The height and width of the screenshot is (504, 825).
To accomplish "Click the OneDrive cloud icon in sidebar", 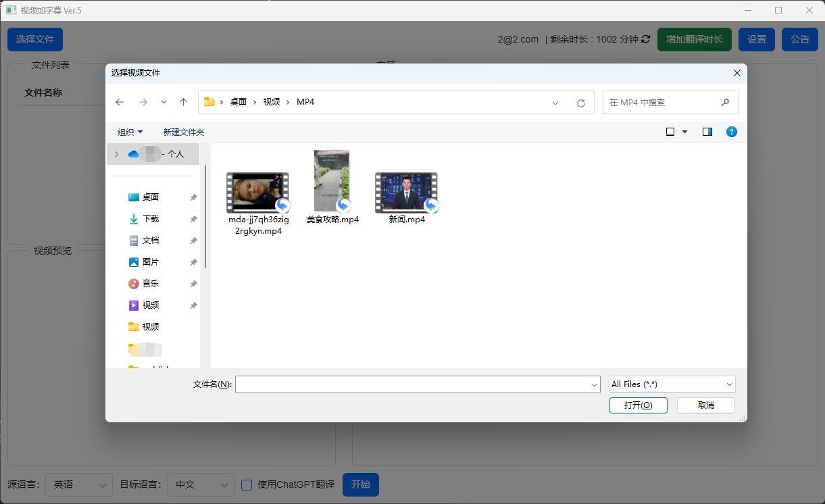I will [x=134, y=153].
